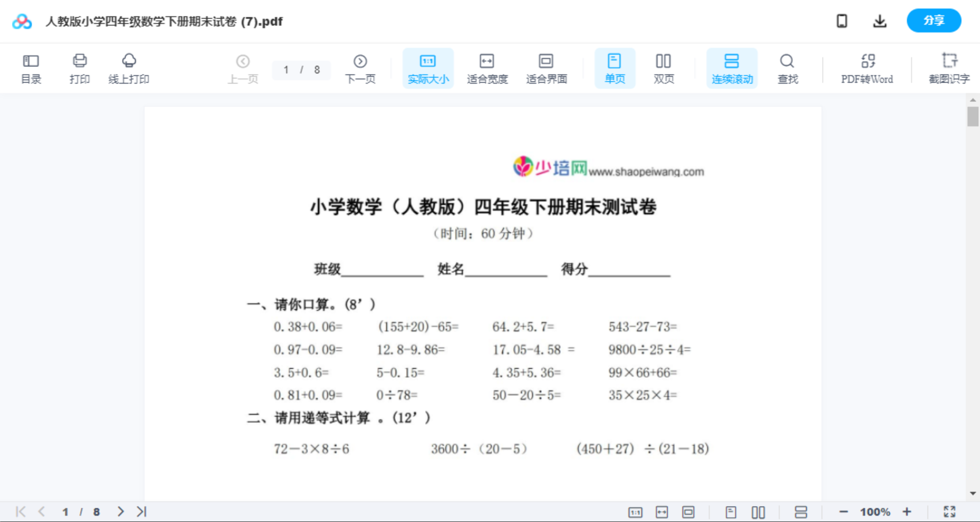
Task: Start PDF转Word conversion
Action: click(x=867, y=68)
